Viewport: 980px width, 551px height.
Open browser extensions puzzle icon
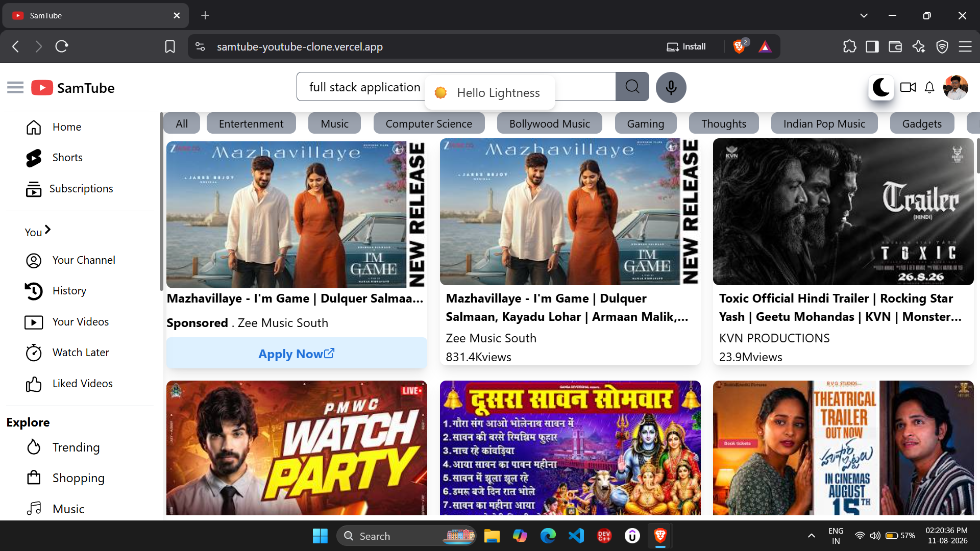tap(849, 46)
